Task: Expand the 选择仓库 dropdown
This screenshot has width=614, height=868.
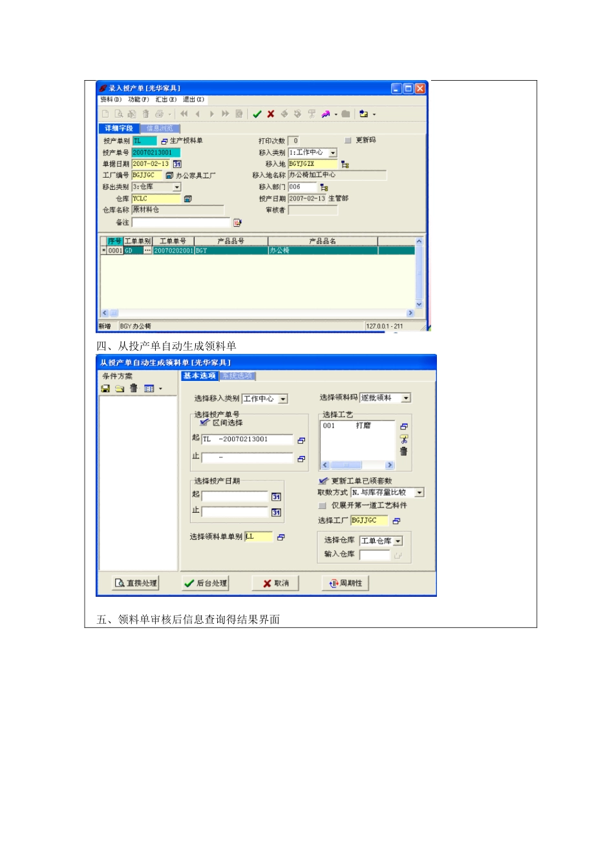Action: (398, 541)
